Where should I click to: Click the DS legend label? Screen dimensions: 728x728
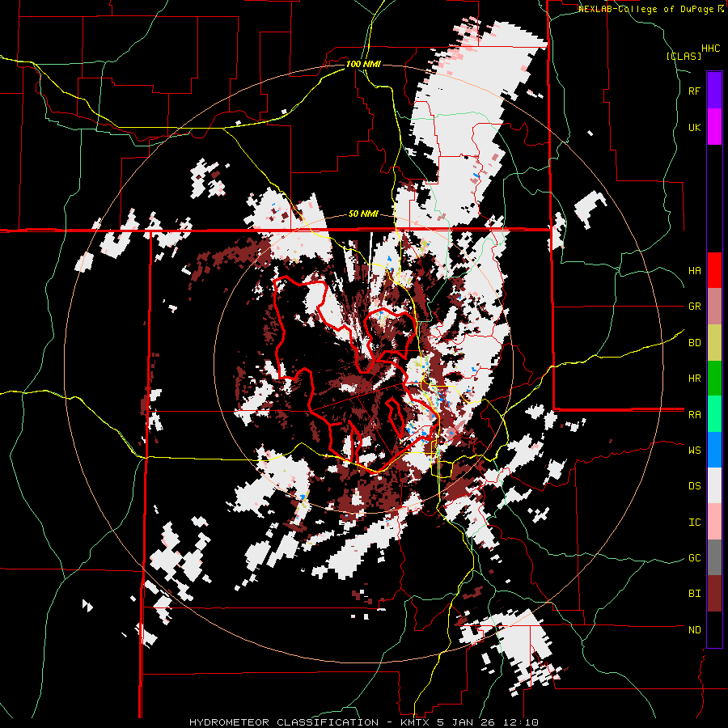click(x=694, y=487)
